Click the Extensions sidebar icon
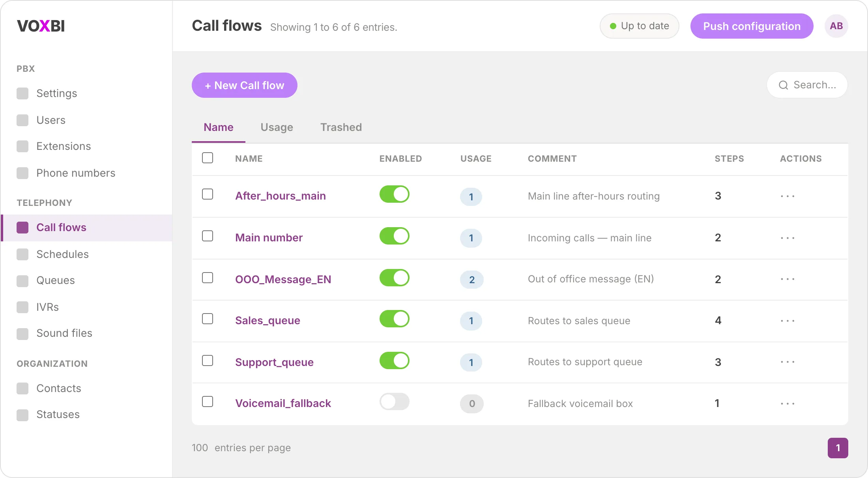The image size is (868, 478). 22,146
